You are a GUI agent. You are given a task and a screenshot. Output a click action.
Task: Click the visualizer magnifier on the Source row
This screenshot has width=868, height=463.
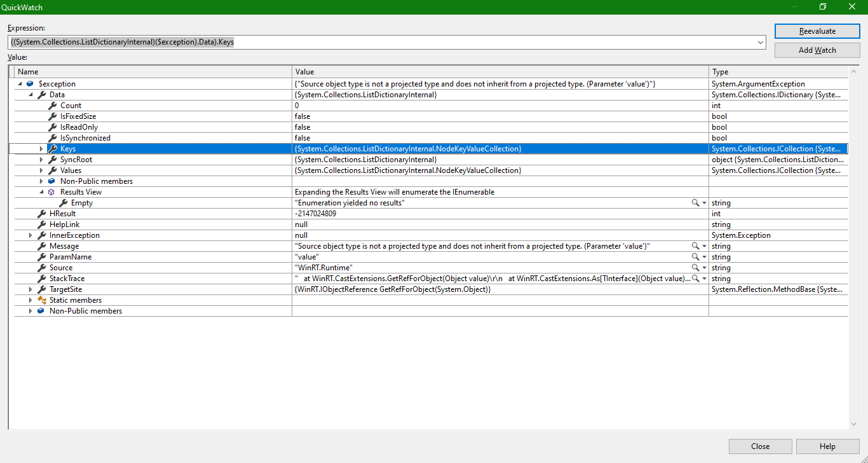click(696, 267)
